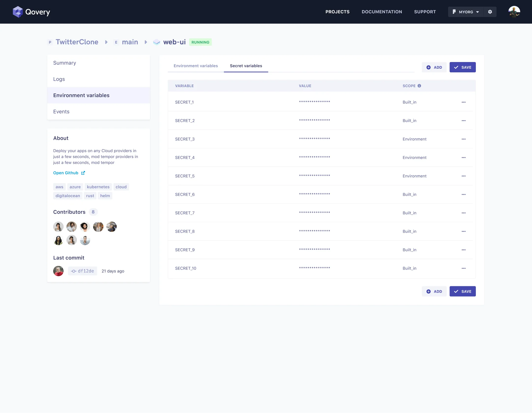Select Logs in the sidebar
The width and height of the screenshot is (532, 413).
59,79
